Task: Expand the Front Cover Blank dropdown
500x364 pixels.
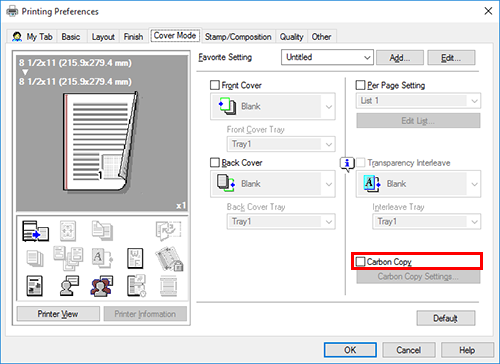Action: pyautogui.click(x=273, y=106)
